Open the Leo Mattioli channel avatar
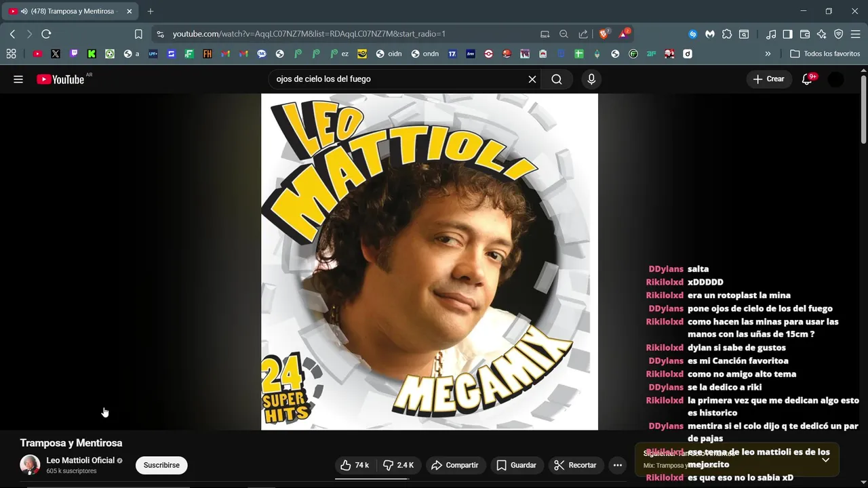This screenshot has height=488, width=868. coord(30,465)
